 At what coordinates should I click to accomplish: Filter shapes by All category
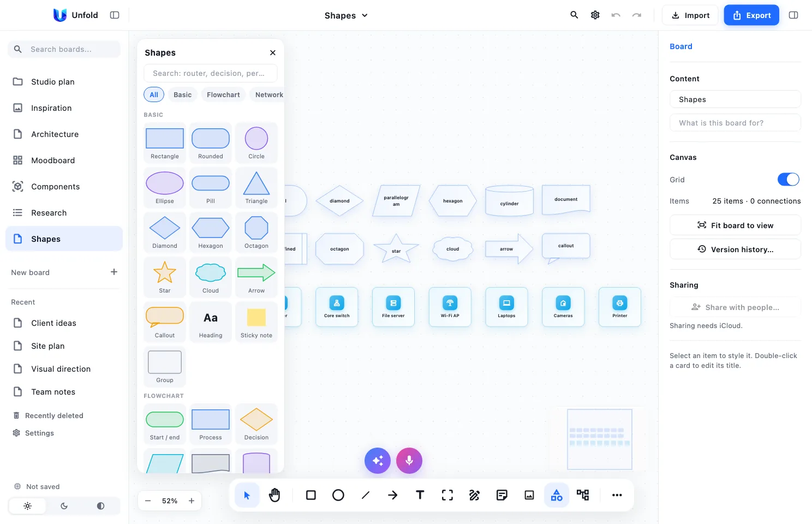point(154,95)
